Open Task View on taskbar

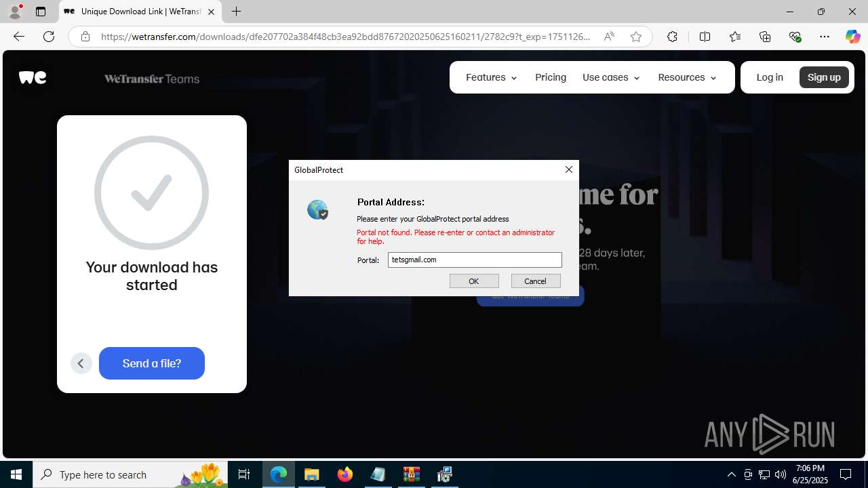244,474
